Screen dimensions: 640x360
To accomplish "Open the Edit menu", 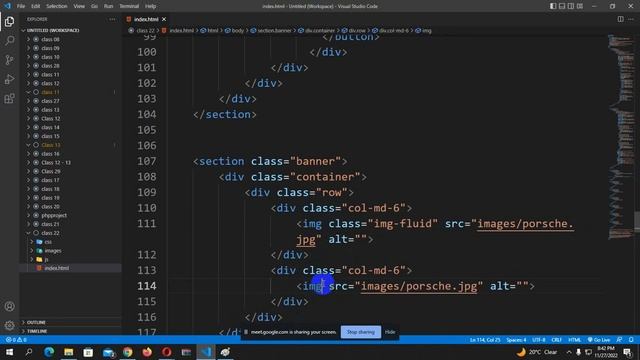I will (36, 6).
